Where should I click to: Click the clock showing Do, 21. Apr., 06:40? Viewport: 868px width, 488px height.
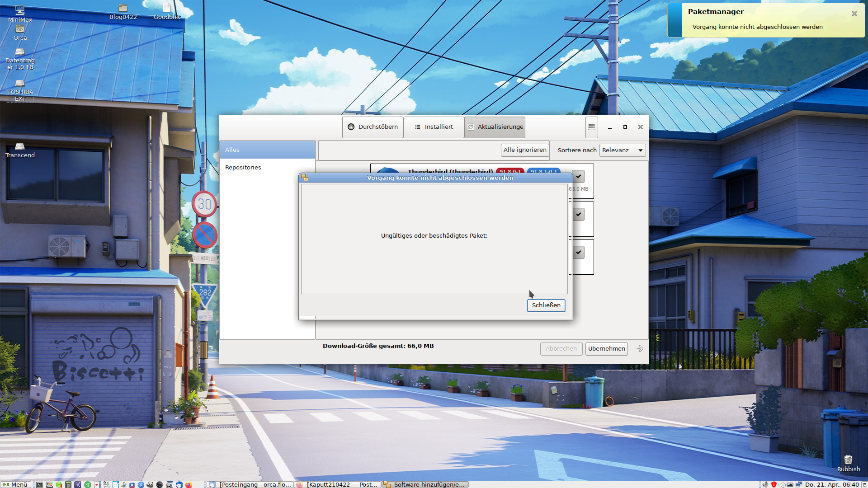pos(832,484)
